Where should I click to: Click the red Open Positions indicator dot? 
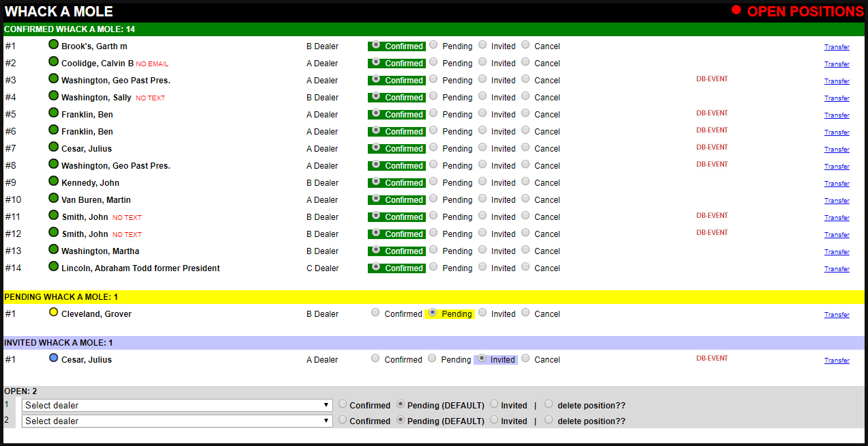[736, 10]
